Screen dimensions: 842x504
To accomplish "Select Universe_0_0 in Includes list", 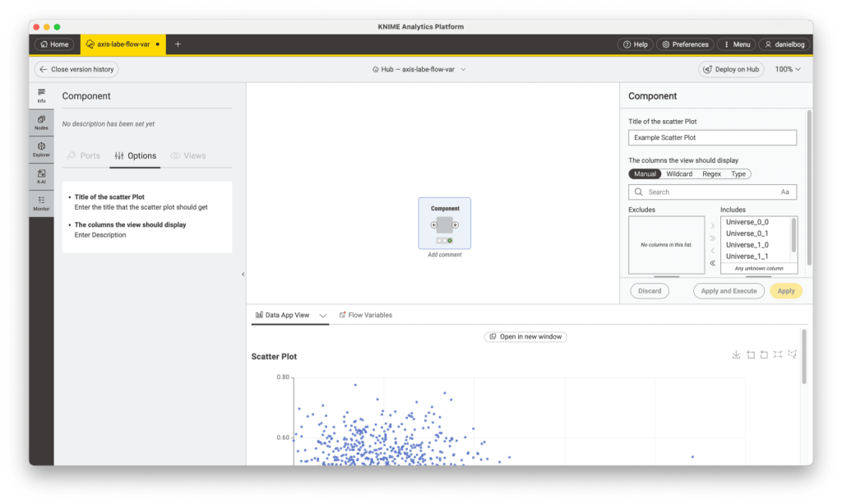I will pyautogui.click(x=756, y=222).
